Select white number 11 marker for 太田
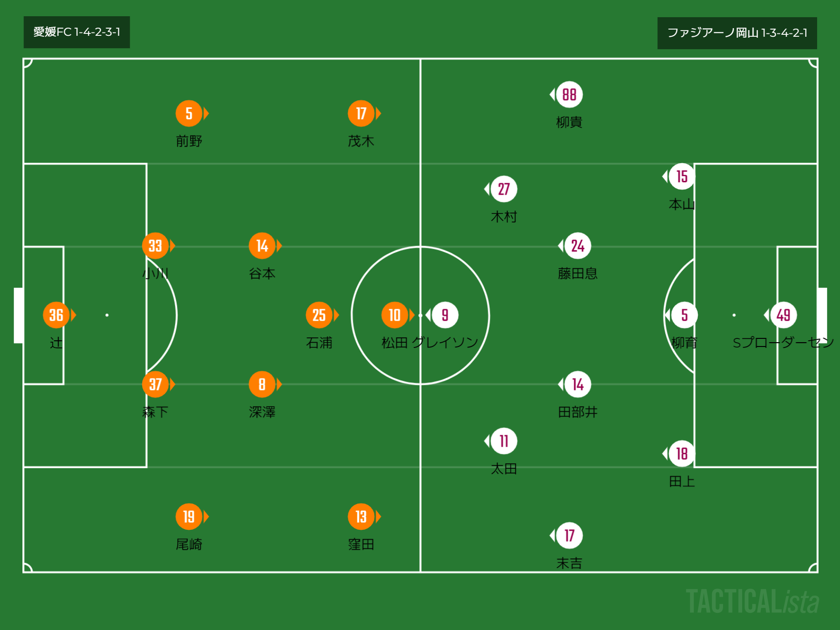This screenshot has width=840, height=630. point(504,441)
